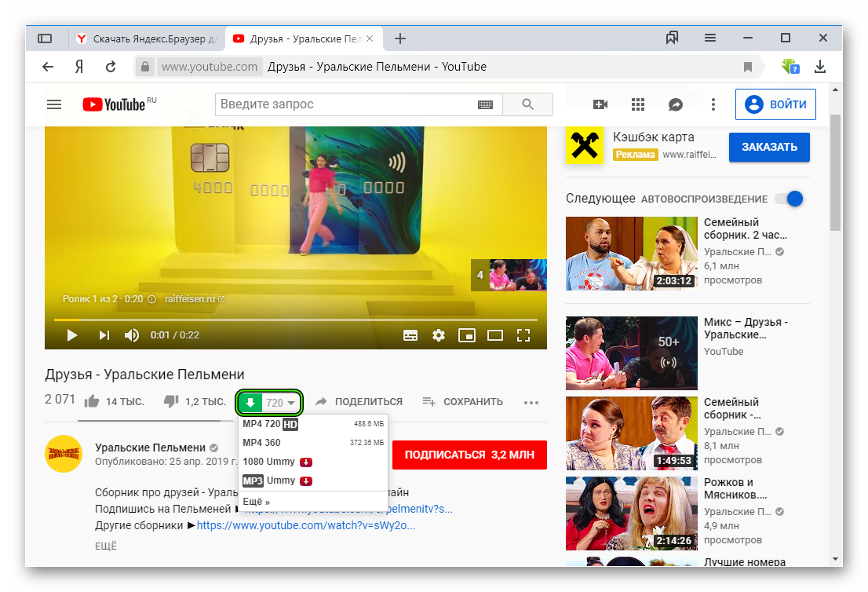Select MP4 720 HD download option

[313, 424]
